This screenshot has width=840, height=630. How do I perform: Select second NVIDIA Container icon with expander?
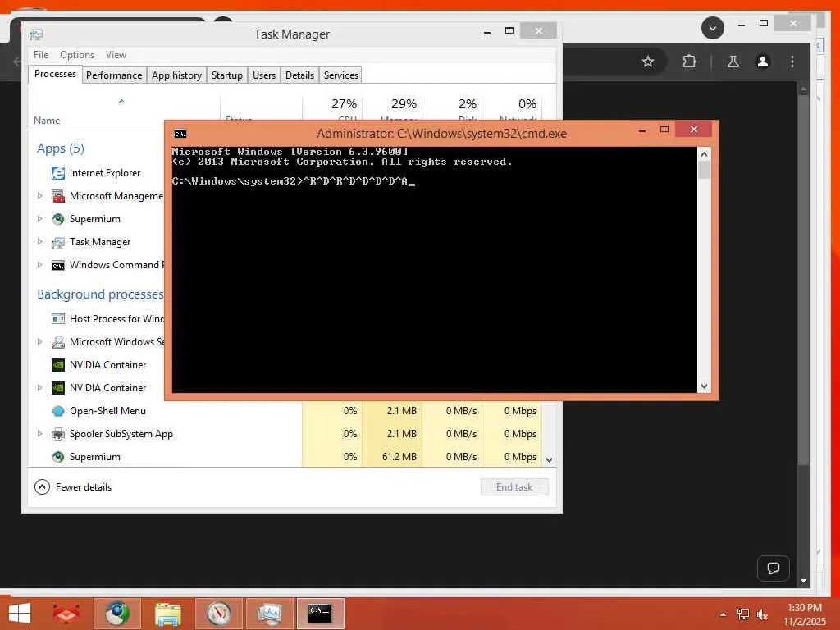(x=58, y=388)
